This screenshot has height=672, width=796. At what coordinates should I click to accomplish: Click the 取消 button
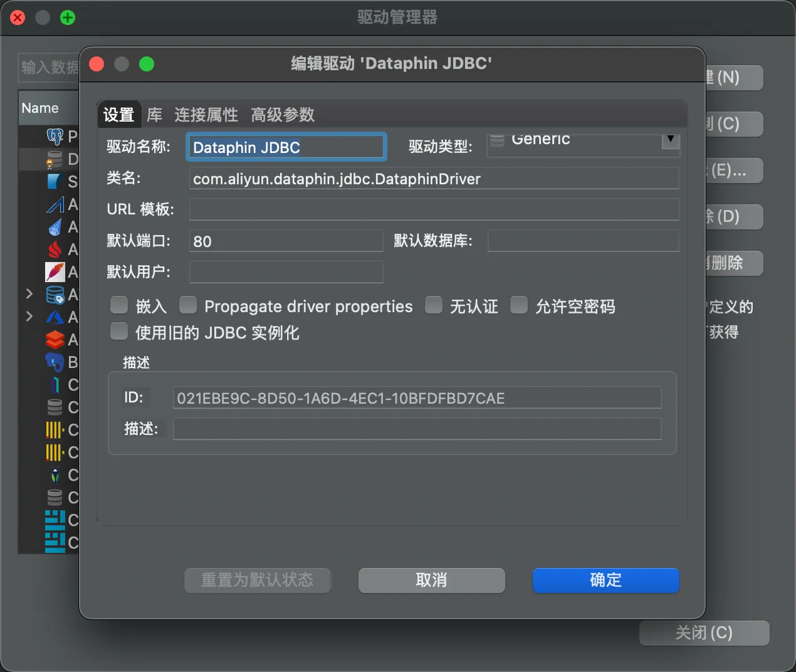[x=431, y=580]
